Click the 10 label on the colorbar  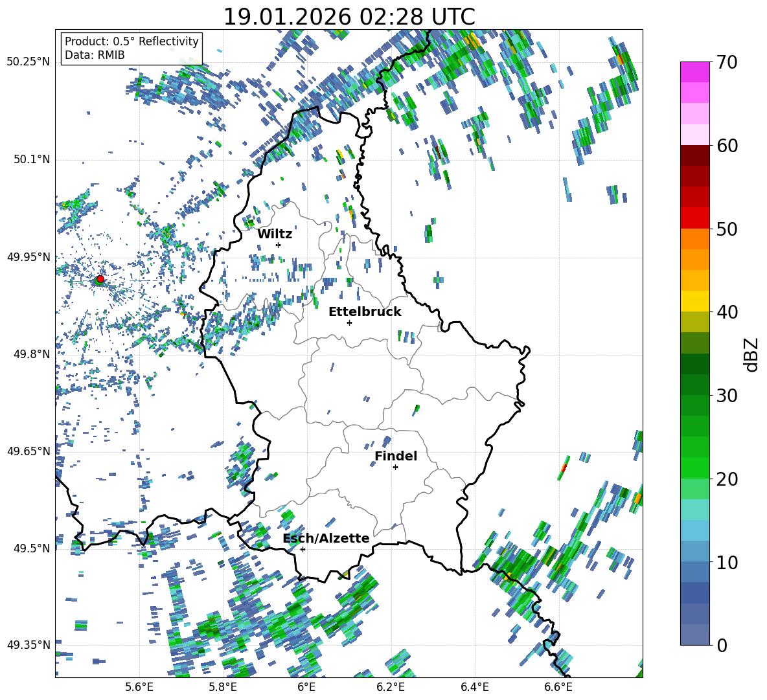coord(727,562)
